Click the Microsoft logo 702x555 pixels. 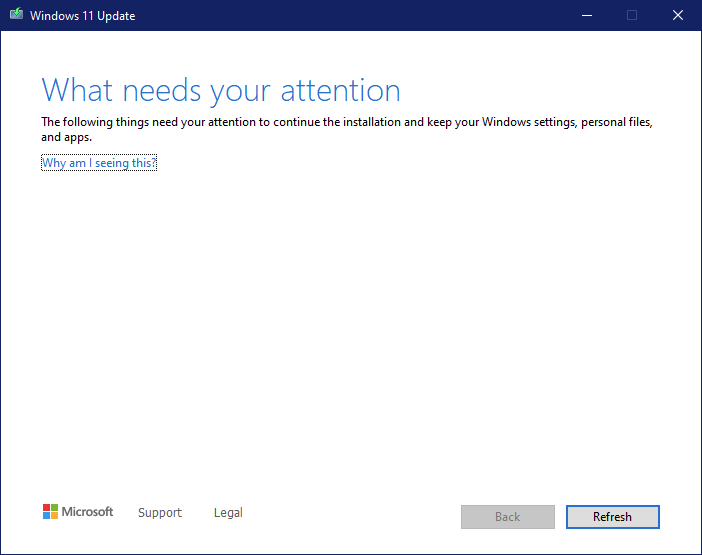[x=78, y=512]
